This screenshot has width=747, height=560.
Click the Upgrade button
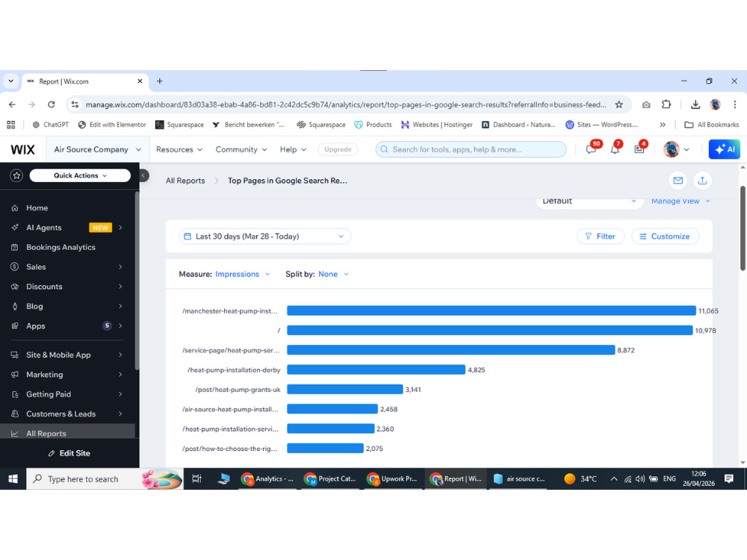pyautogui.click(x=338, y=149)
